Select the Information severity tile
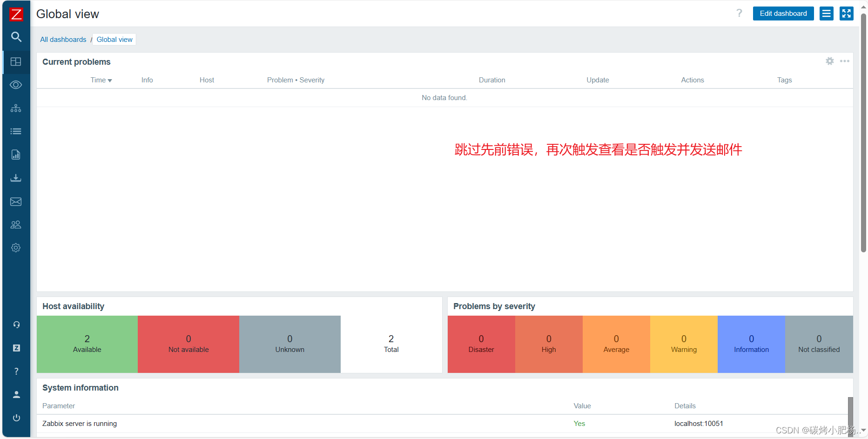Viewport: 868px width, 439px height. pos(751,344)
